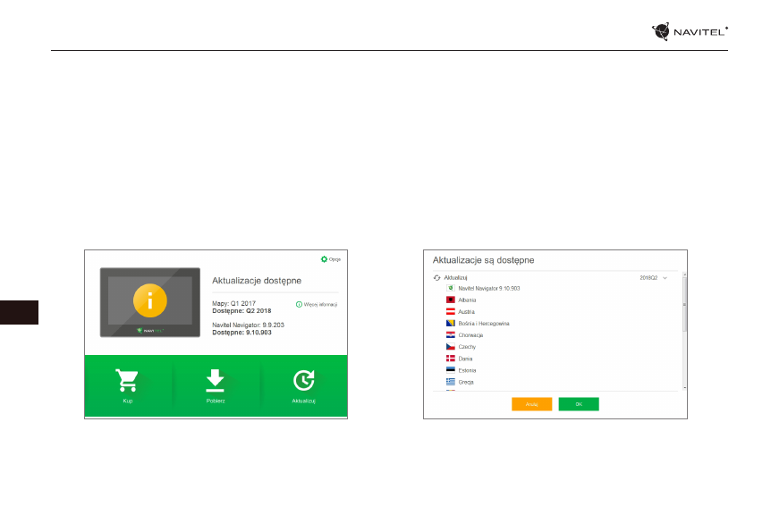Click the Navitel Navigator 9.10.903 app icon
Viewport: 771px width, 532px height.
coord(451,289)
